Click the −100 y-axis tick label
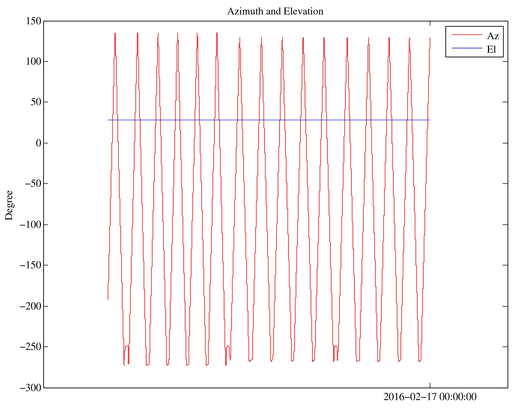Image resolution: width=515 pixels, height=420 pixels. [30, 225]
